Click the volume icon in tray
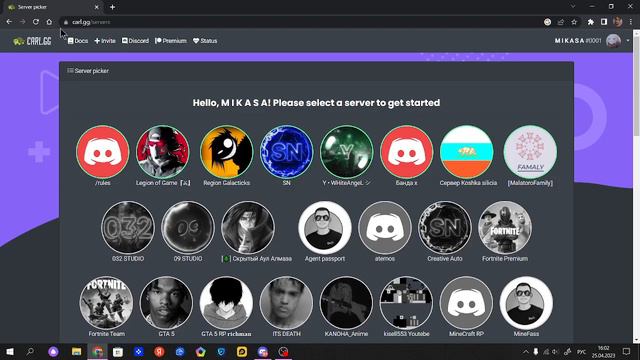640x360 pixels. (x=555, y=352)
